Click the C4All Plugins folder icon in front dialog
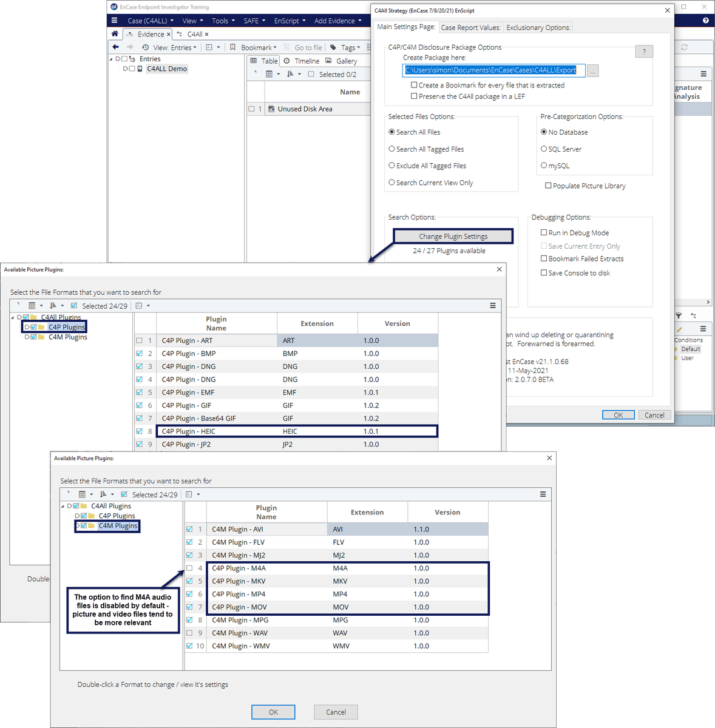The height and width of the screenshot is (728, 715). [84, 506]
